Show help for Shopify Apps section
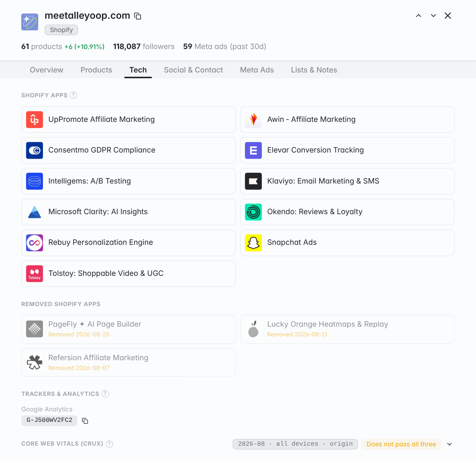This screenshot has width=476, height=459. click(x=74, y=95)
